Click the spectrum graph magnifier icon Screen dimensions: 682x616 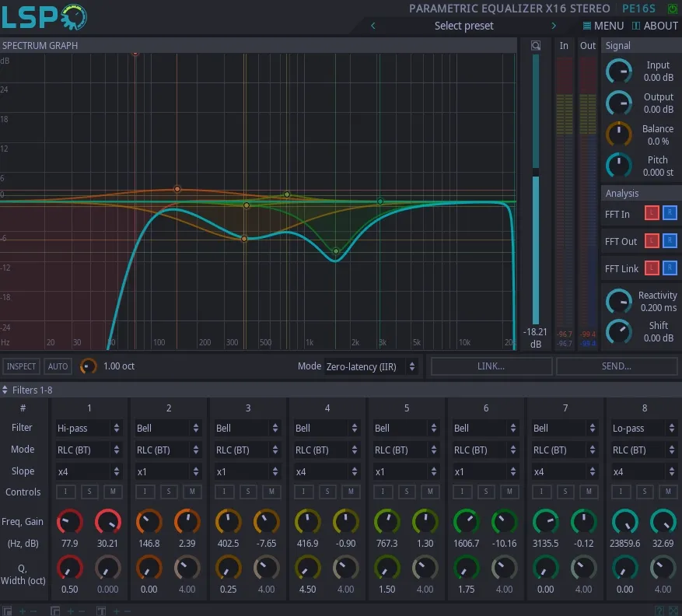click(535, 45)
